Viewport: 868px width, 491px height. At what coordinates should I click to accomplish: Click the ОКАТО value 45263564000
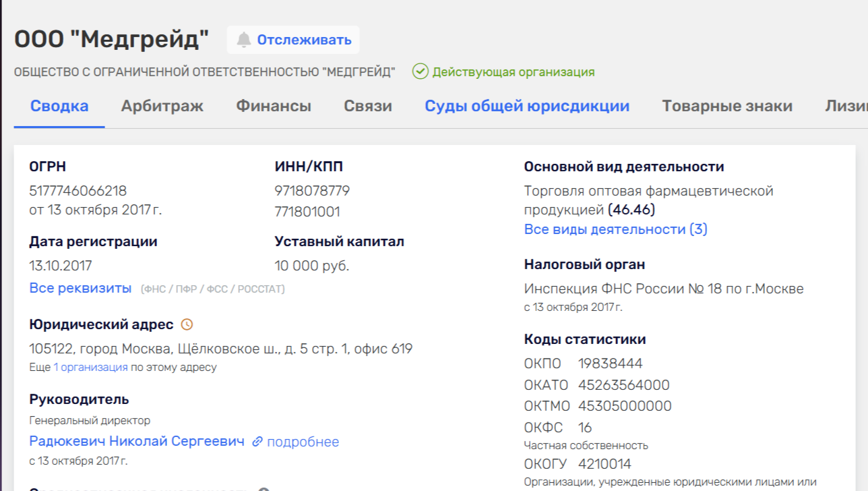coord(624,385)
